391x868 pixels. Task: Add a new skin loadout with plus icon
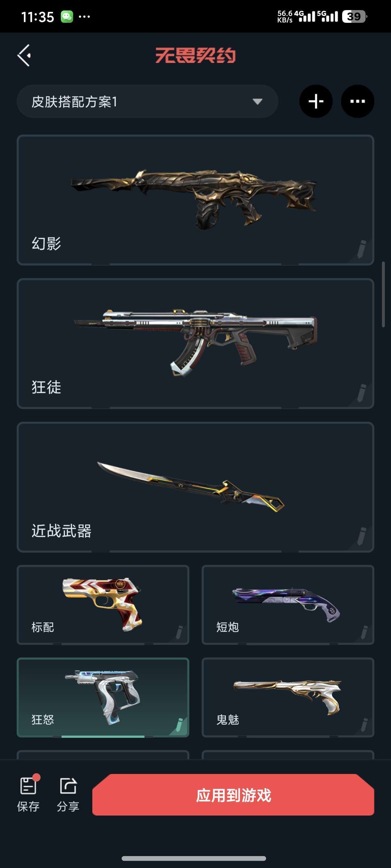tap(316, 101)
